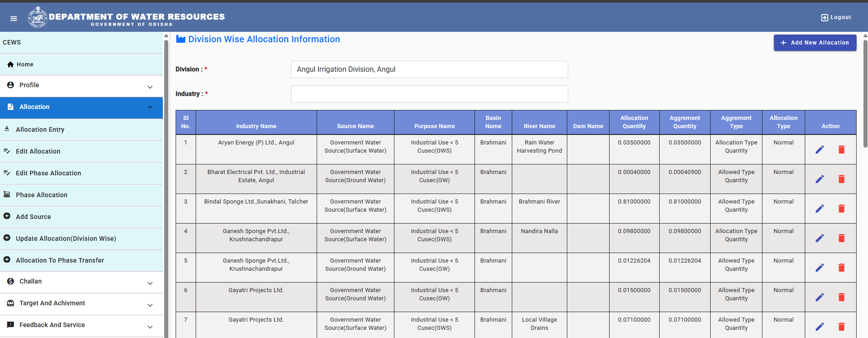
Task: Click the Aggrement Quantity column header
Action: [x=685, y=122]
